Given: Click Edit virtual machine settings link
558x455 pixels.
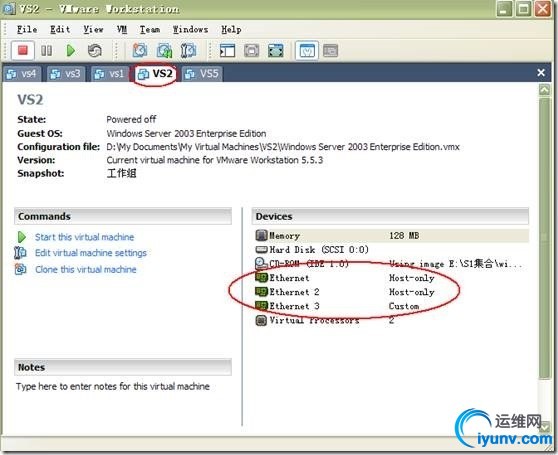Looking at the screenshot, I should click(91, 253).
